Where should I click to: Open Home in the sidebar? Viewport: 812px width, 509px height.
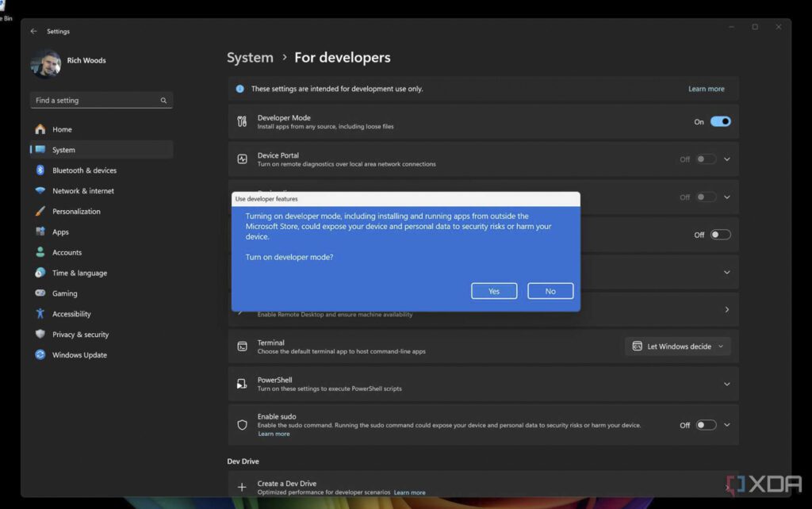click(x=101, y=129)
